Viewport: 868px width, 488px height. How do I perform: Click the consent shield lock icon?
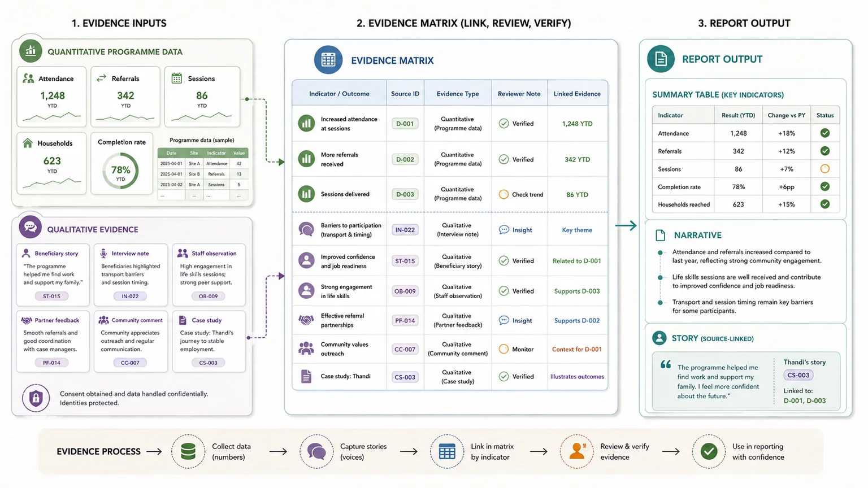click(x=36, y=398)
